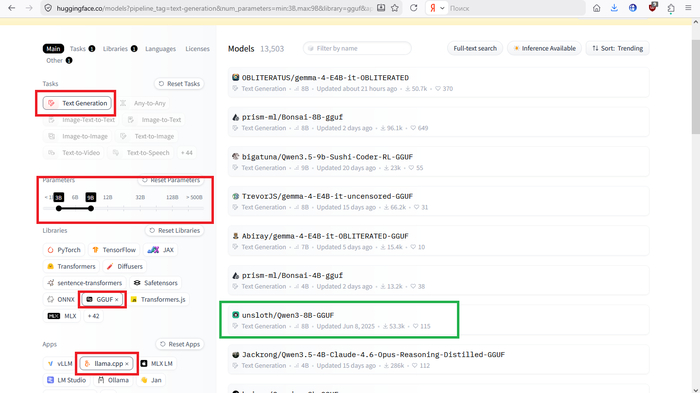Select the sentence-transformers library filter
This screenshot has height=393, width=700.
[x=85, y=283]
